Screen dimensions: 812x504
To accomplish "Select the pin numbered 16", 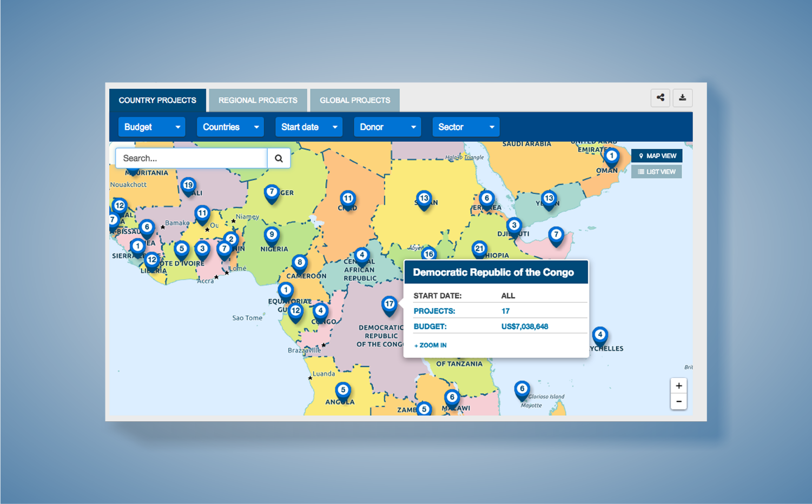I will 428,254.
